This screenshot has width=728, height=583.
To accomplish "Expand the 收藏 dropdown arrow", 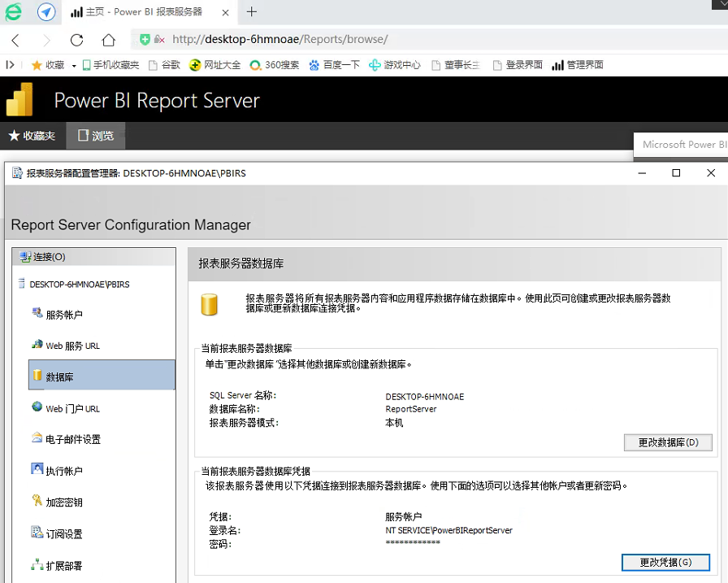I will 74,66.
